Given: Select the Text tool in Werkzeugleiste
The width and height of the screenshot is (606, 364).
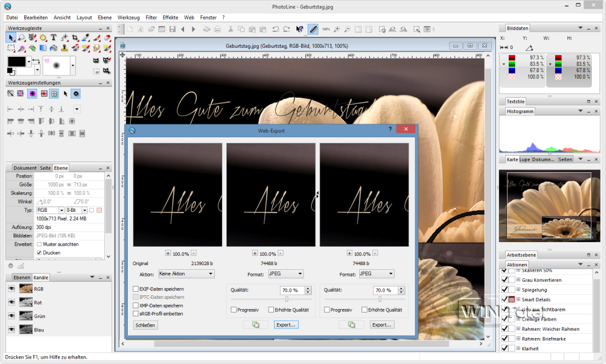Looking at the screenshot, I should click(53, 37).
